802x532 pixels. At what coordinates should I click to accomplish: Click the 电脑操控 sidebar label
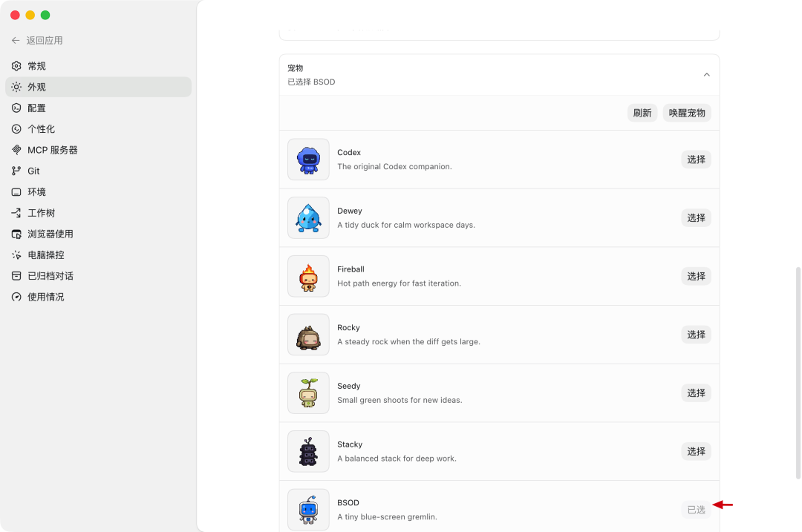(46, 255)
